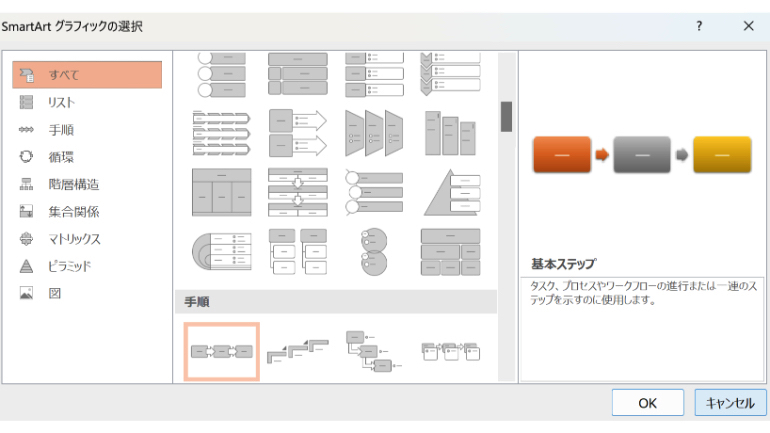Select the circles with horizontal bars list layout
770x433 pixels.
click(x=374, y=192)
